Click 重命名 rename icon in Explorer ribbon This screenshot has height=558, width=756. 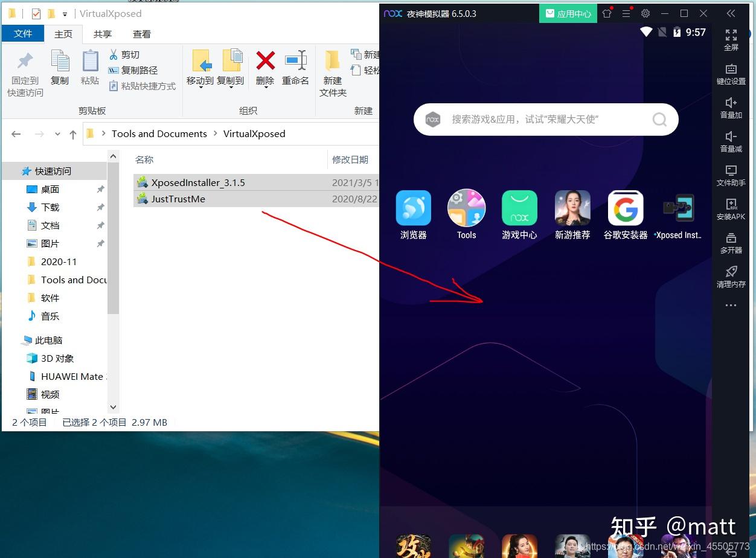tap(295, 68)
